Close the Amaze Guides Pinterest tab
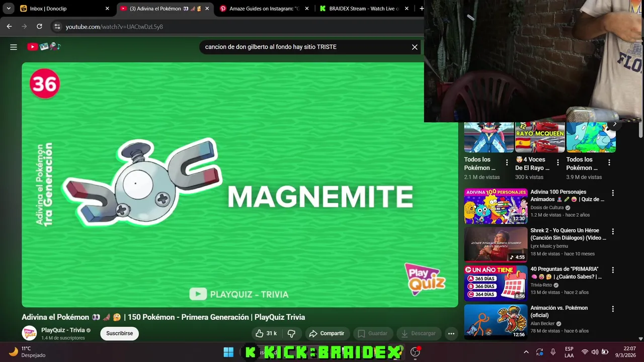This screenshot has height=362, width=644. (x=307, y=9)
